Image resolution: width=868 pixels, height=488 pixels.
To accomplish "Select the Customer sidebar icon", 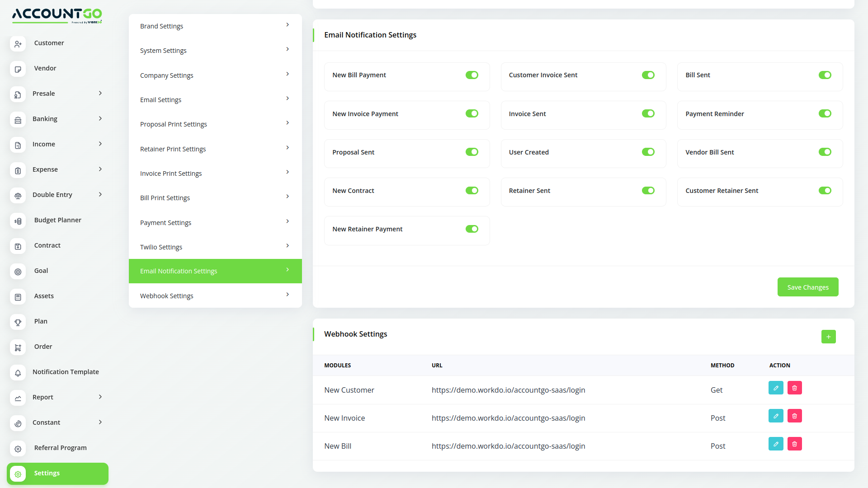I will click(18, 44).
